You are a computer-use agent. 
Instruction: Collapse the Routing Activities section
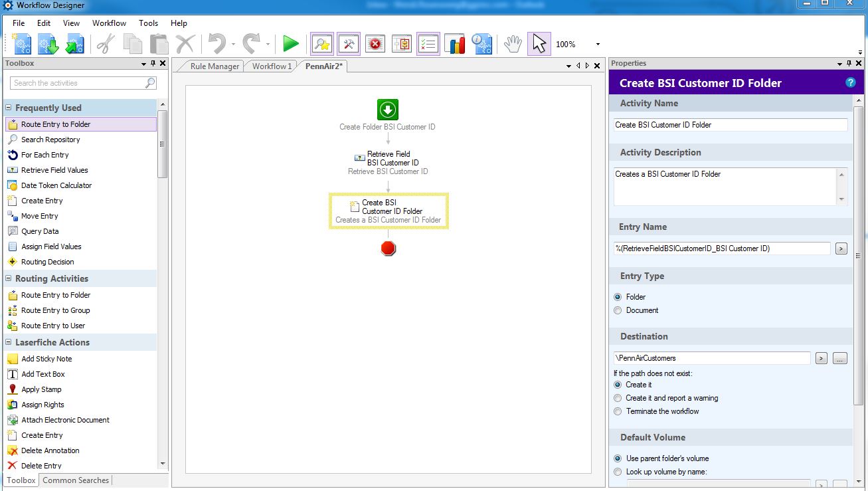pyautogui.click(x=9, y=278)
